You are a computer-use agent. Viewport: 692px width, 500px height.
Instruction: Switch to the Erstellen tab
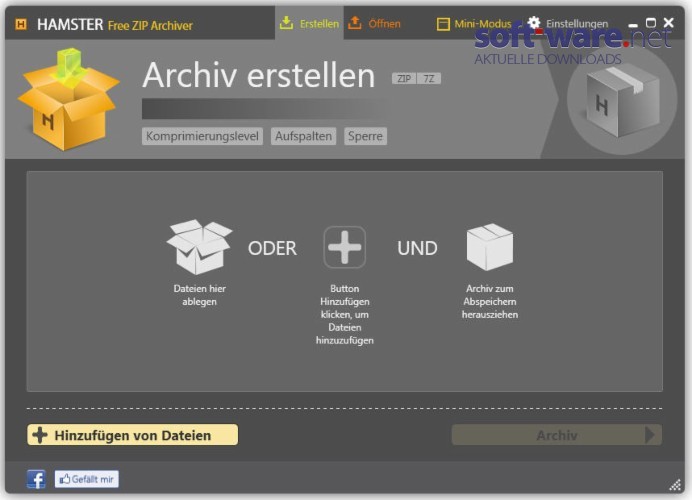coord(309,23)
